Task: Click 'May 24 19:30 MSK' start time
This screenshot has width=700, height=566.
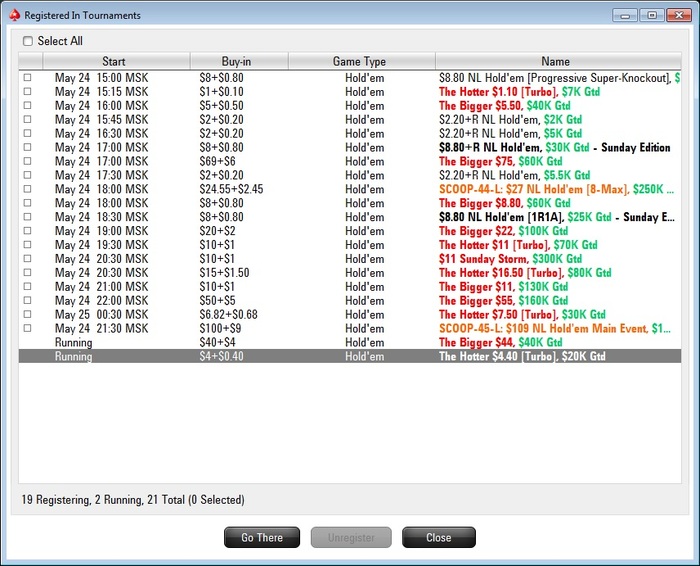Action: [x=101, y=245]
